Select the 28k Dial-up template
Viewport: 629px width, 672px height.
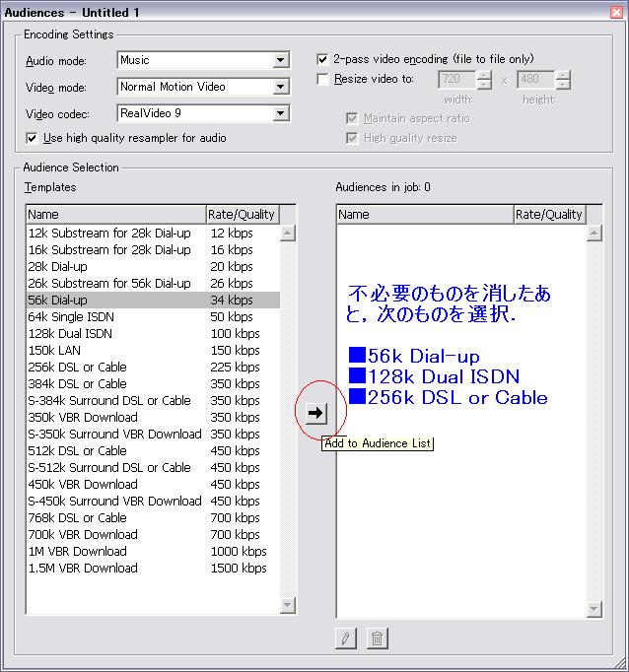click(x=153, y=267)
